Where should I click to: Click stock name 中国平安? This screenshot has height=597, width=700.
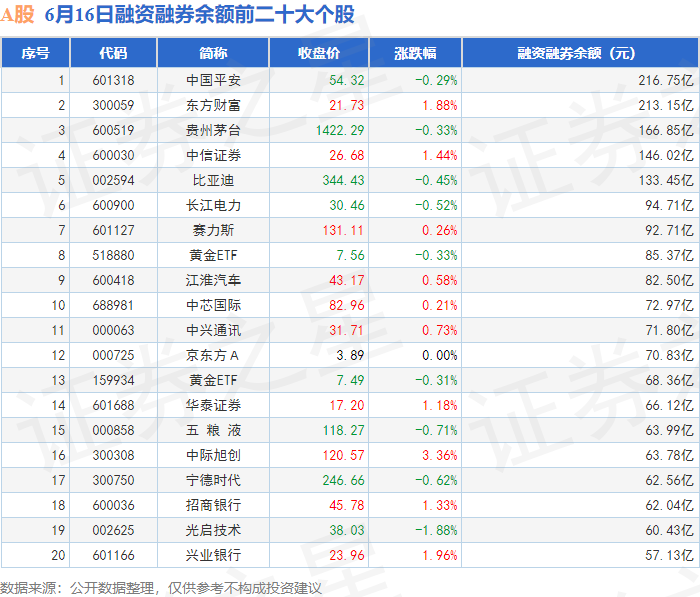point(213,80)
